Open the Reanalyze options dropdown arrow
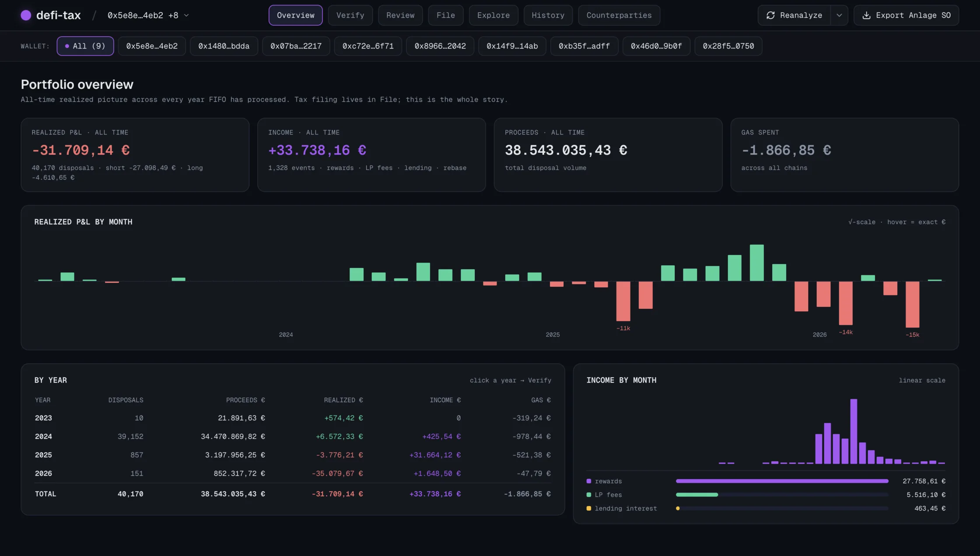The height and width of the screenshot is (556, 980). [x=839, y=15]
